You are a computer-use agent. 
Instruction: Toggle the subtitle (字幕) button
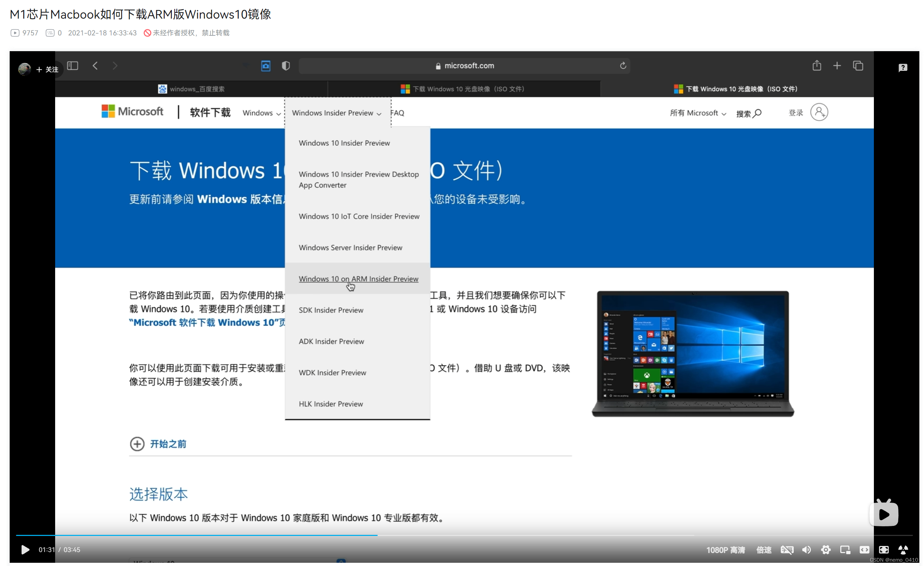pyautogui.click(x=787, y=550)
